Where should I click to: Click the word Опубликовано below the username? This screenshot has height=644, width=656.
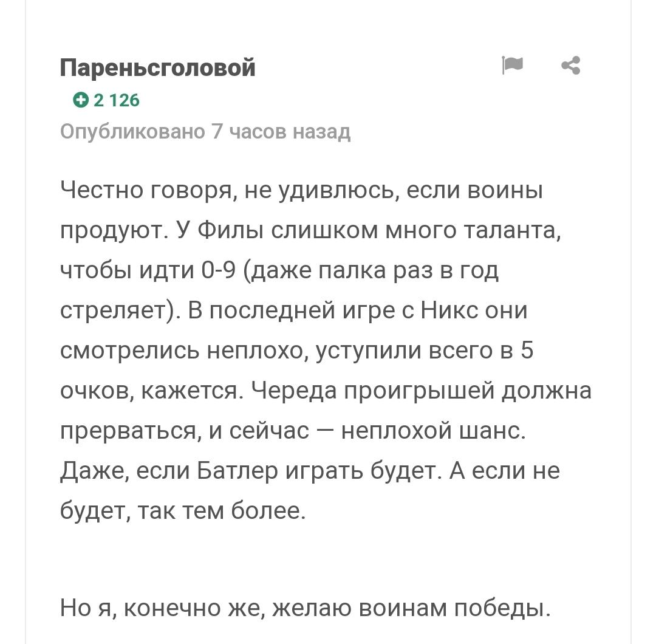pyautogui.click(x=133, y=131)
